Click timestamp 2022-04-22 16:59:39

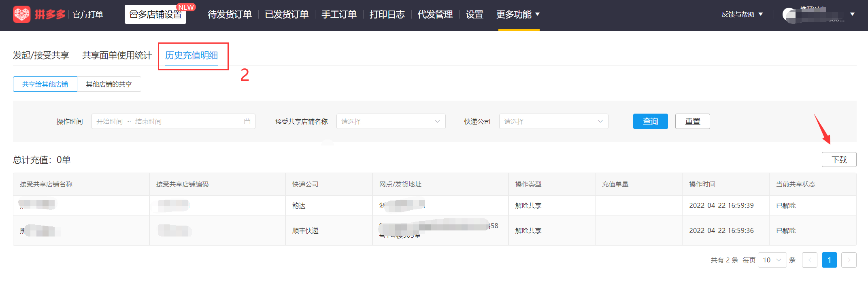pos(721,205)
